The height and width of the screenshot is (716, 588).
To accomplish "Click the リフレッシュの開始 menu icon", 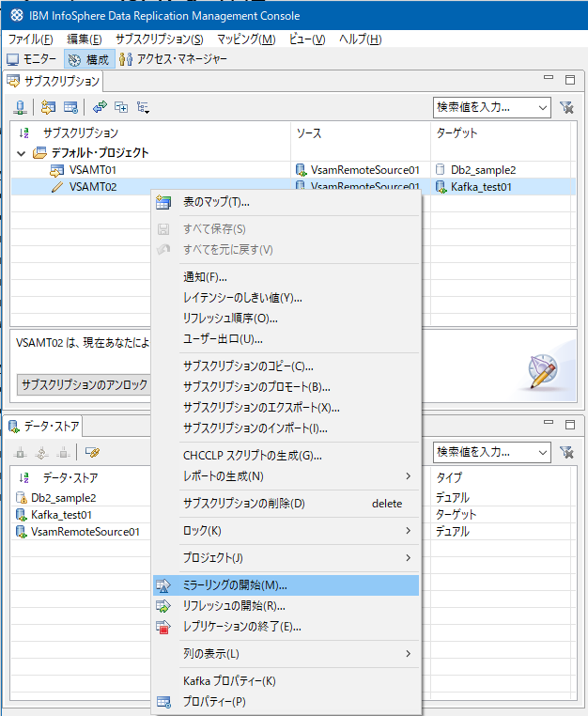I will click(x=163, y=606).
